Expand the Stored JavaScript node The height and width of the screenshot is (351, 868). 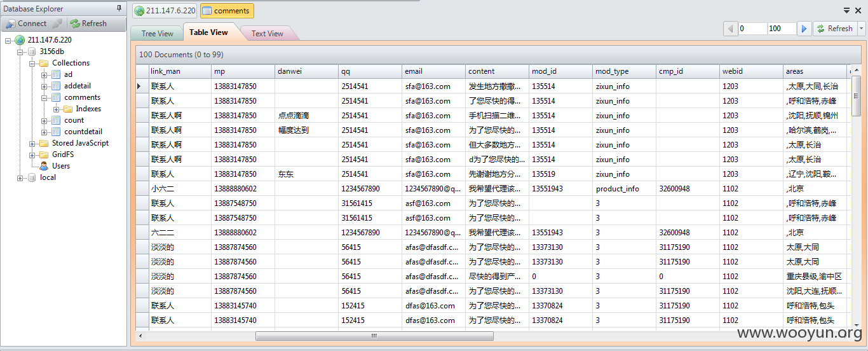coord(32,143)
